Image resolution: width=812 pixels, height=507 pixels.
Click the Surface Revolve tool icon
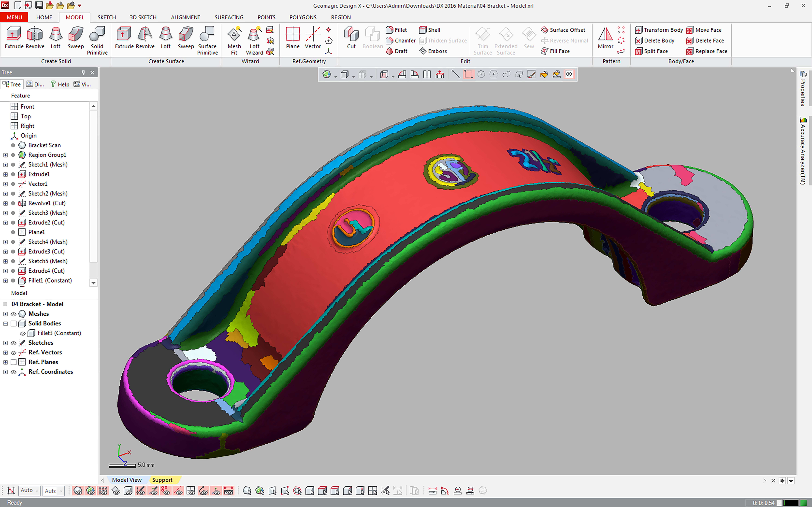click(145, 38)
